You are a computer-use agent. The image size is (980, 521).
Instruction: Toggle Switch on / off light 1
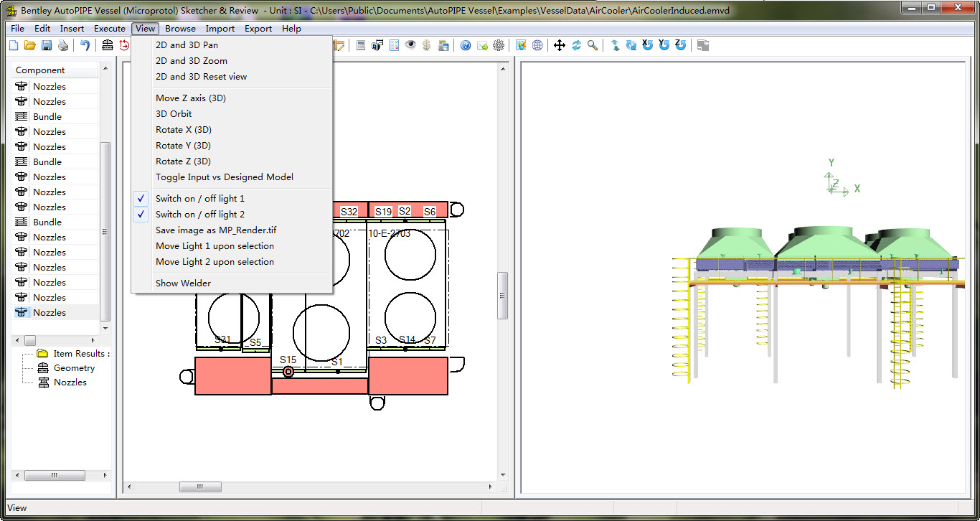pyautogui.click(x=231, y=199)
